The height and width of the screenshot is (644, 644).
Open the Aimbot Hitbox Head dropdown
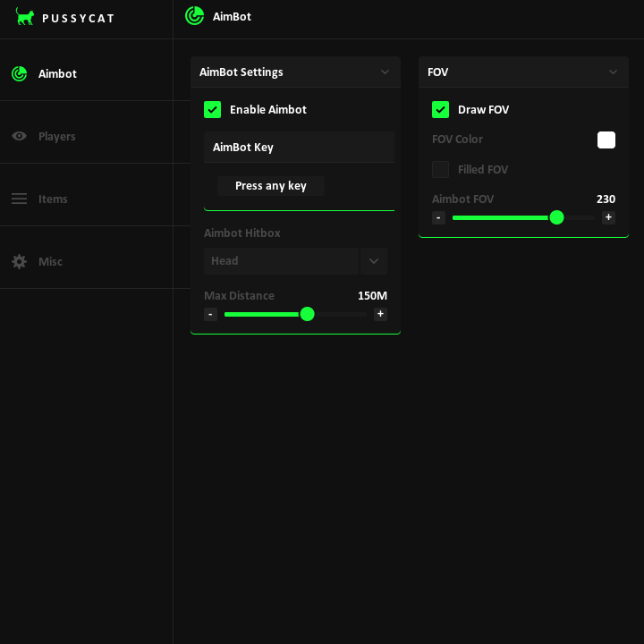pyautogui.click(x=374, y=261)
